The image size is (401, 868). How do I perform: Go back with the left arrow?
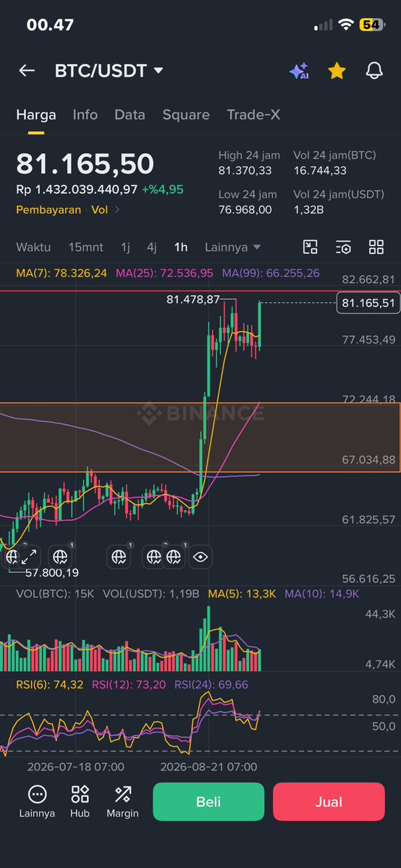point(27,70)
